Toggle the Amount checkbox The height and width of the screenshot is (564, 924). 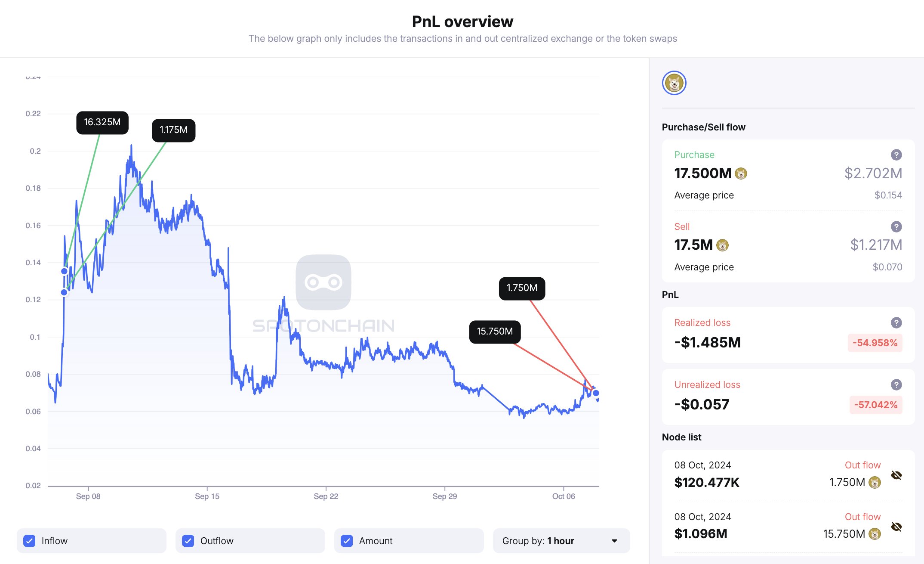point(347,541)
